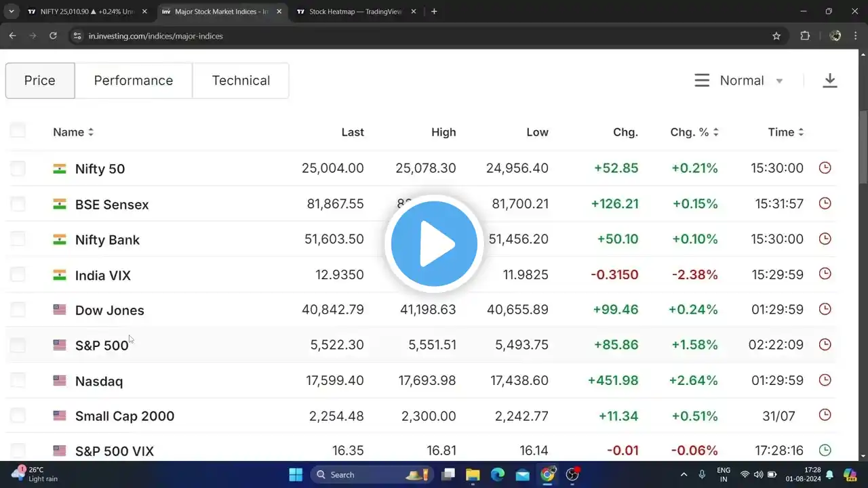
Task: Sort by the Name column header
Action: pyautogui.click(x=73, y=132)
